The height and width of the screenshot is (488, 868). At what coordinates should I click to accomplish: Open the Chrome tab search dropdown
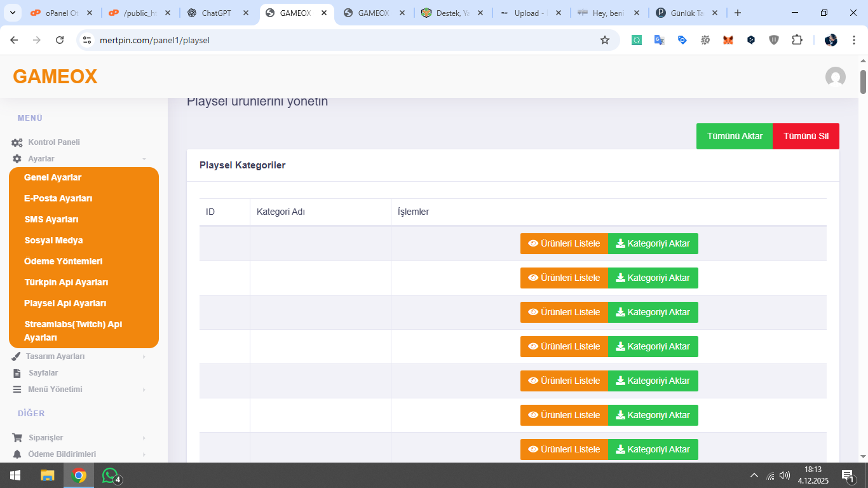(x=11, y=13)
